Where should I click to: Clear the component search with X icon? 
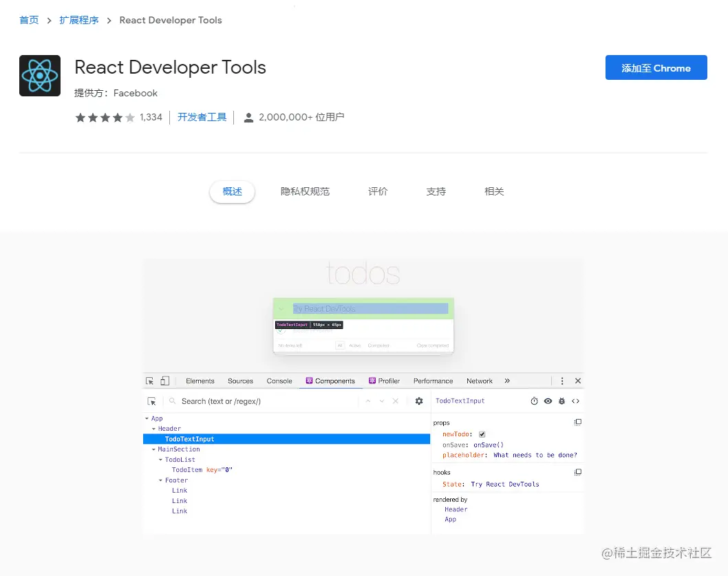(396, 401)
